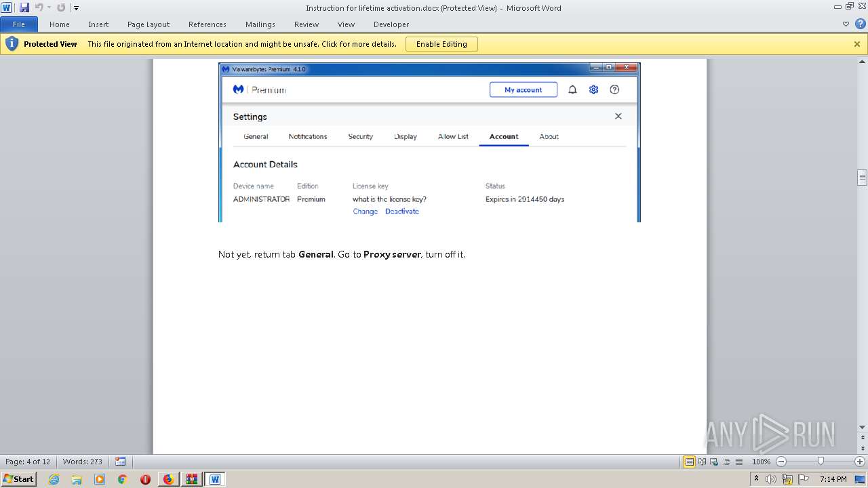Image resolution: width=868 pixels, height=488 pixels.
Task: Open Customize Quick Access Toolbar dropdown
Action: coord(76,8)
